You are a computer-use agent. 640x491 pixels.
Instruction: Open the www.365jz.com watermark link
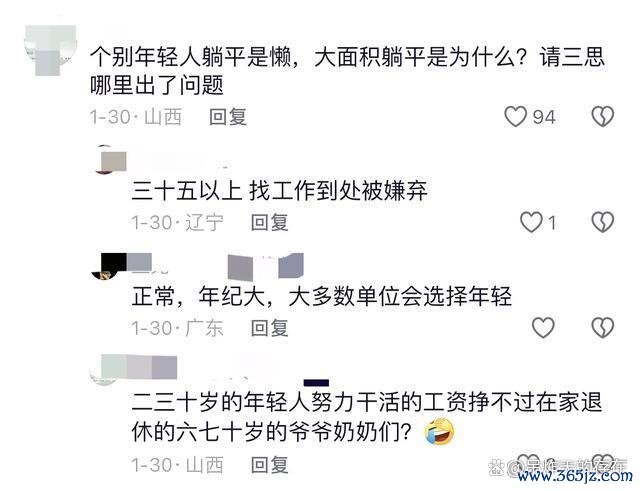coord(575,476)
